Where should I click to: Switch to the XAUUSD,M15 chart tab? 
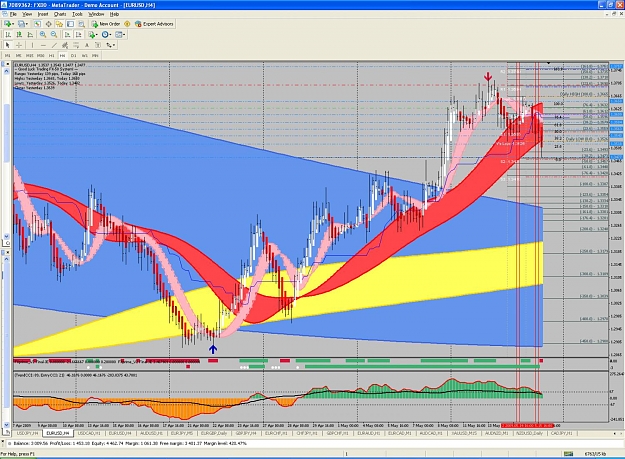464,433
